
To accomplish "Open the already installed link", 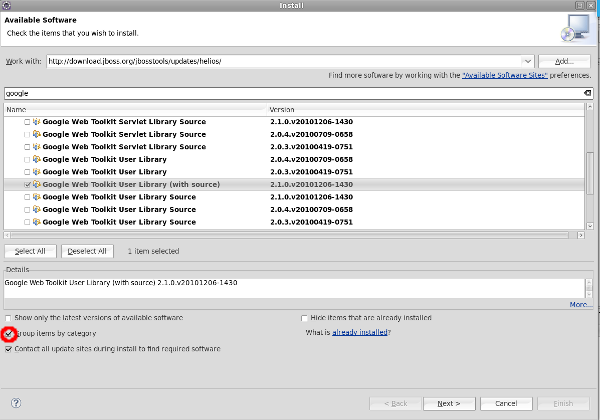I will (x=360, y=332).
